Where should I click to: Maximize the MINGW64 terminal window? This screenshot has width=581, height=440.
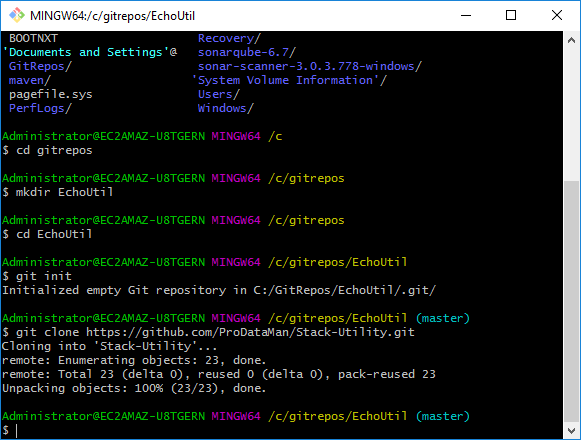coord(511,16)
